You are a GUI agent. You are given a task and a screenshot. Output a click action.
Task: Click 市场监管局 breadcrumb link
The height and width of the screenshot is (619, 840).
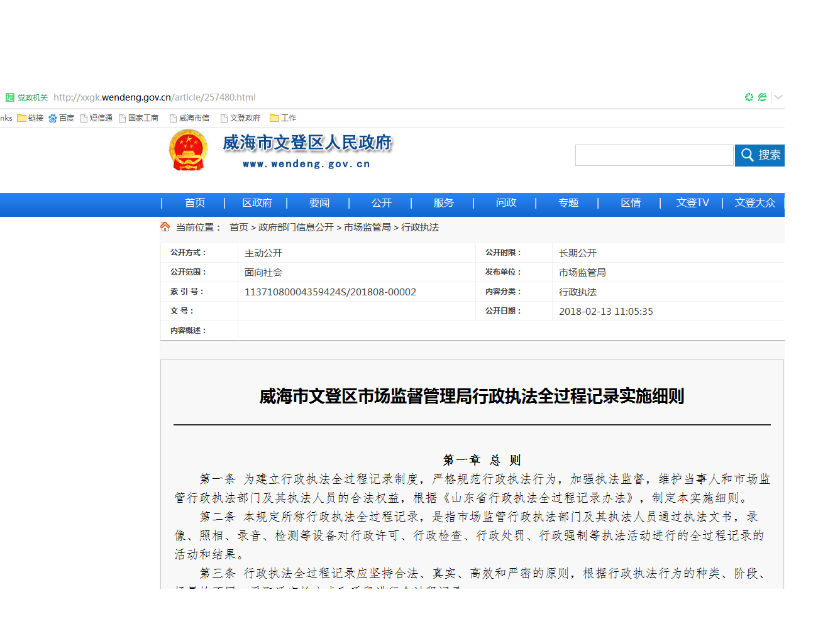[367, 227]
